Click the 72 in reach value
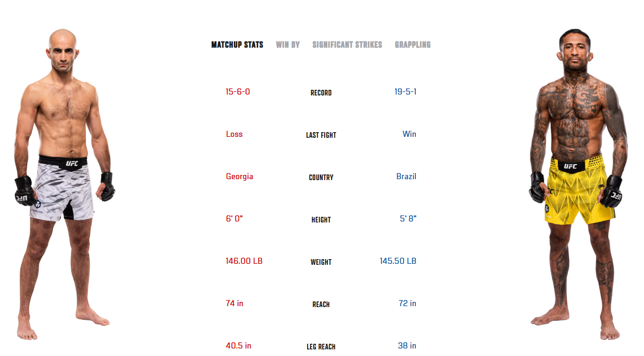 [407, 303]
